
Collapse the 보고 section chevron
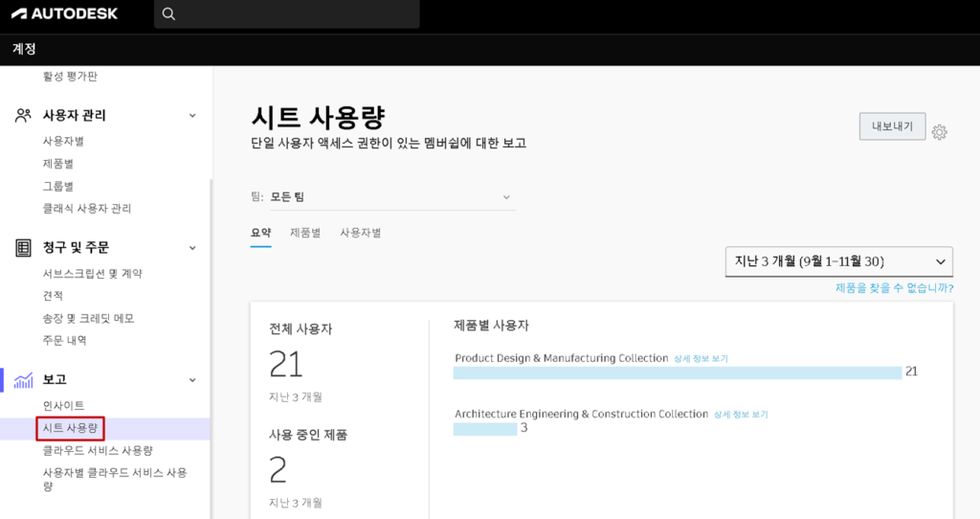coord(192,380)
